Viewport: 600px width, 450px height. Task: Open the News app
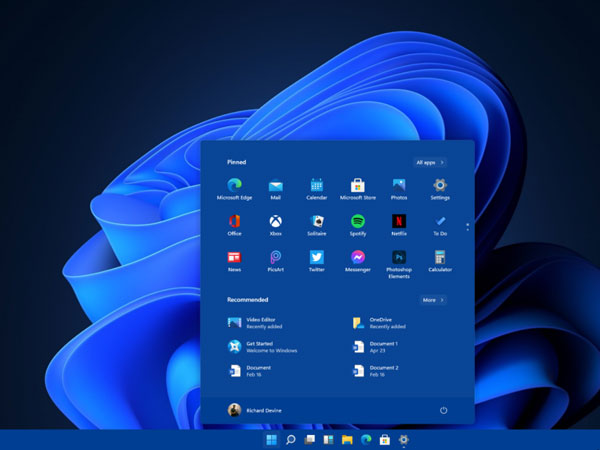234,261
